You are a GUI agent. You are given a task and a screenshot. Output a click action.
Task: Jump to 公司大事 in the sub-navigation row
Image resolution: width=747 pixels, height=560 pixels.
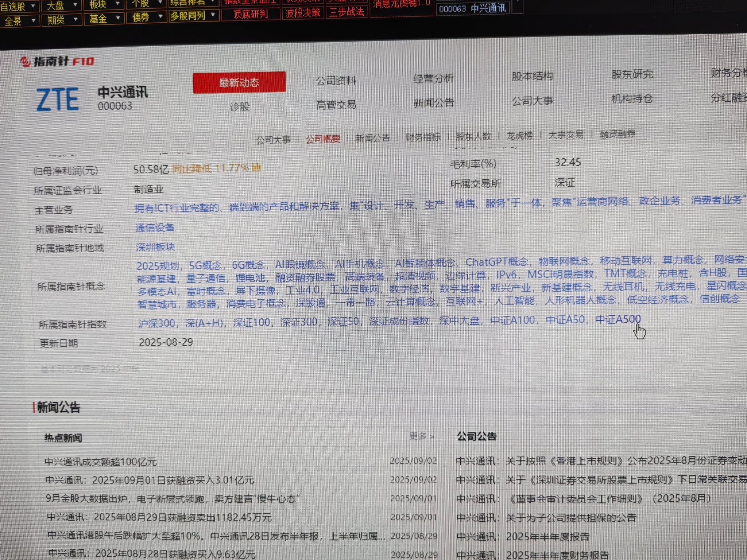(x=273, y=140)
